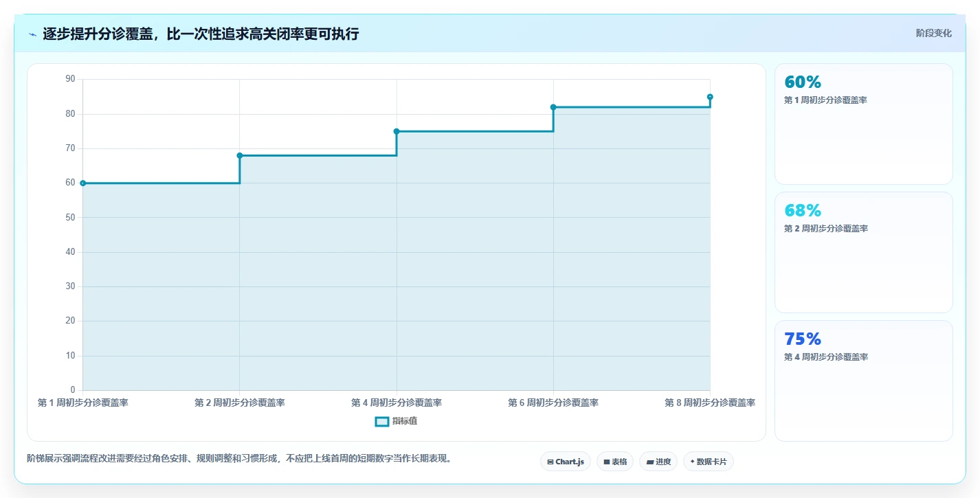Toggle the 指标值 legend item
The height and width of the screenshot is (498, 980).
(x=396, y=421)
